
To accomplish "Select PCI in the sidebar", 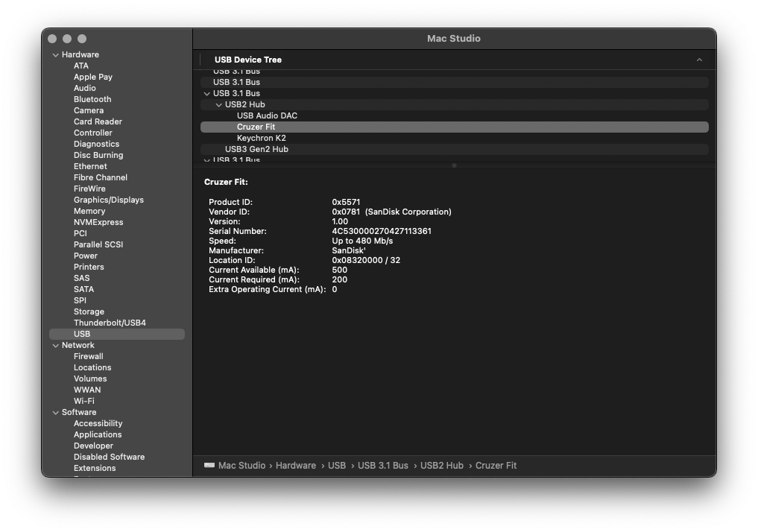I will coord(80,233).
